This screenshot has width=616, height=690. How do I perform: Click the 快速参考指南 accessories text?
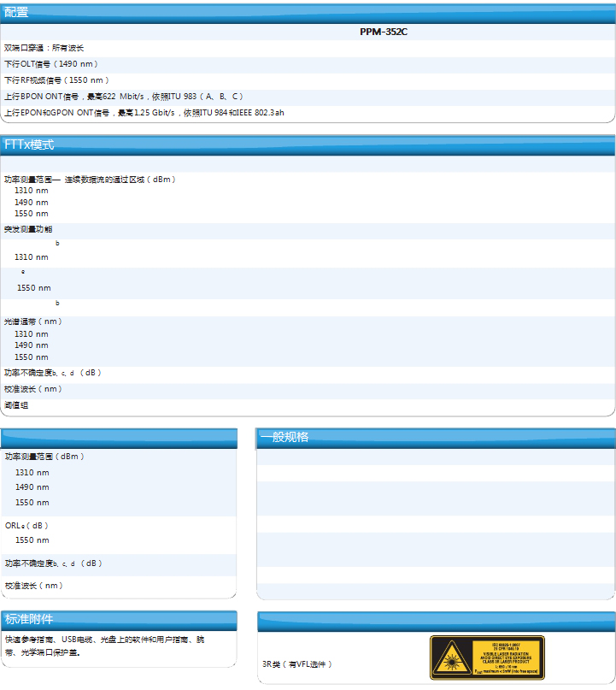coord(104,640)
